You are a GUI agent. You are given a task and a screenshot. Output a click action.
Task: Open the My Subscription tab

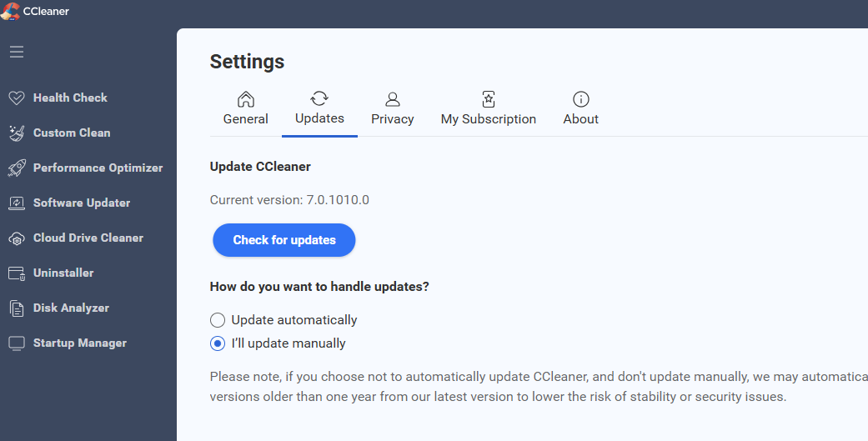coord(489,109)
